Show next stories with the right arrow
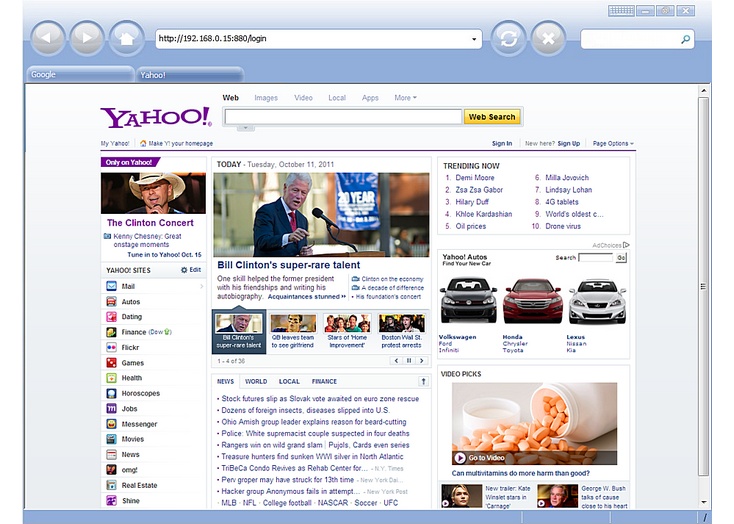Viewport: 734px width, 524px height. tap(422, 361)
